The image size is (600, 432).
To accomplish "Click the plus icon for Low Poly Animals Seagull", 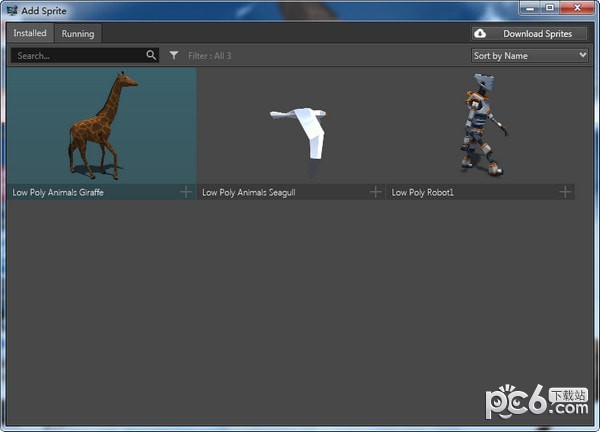I will [x=376, y=192].
